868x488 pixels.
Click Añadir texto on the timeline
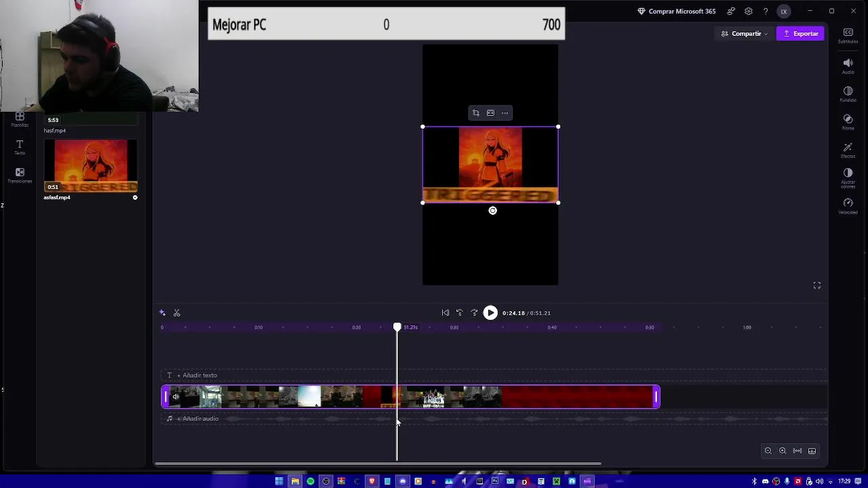[197, 375]
